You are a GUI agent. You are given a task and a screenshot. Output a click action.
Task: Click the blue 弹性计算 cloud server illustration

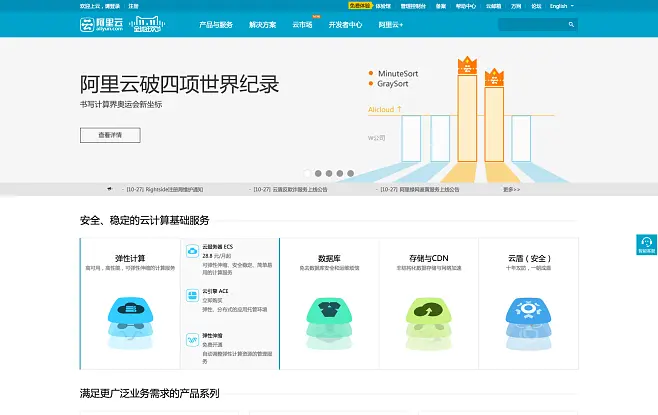tap(130, 323)
